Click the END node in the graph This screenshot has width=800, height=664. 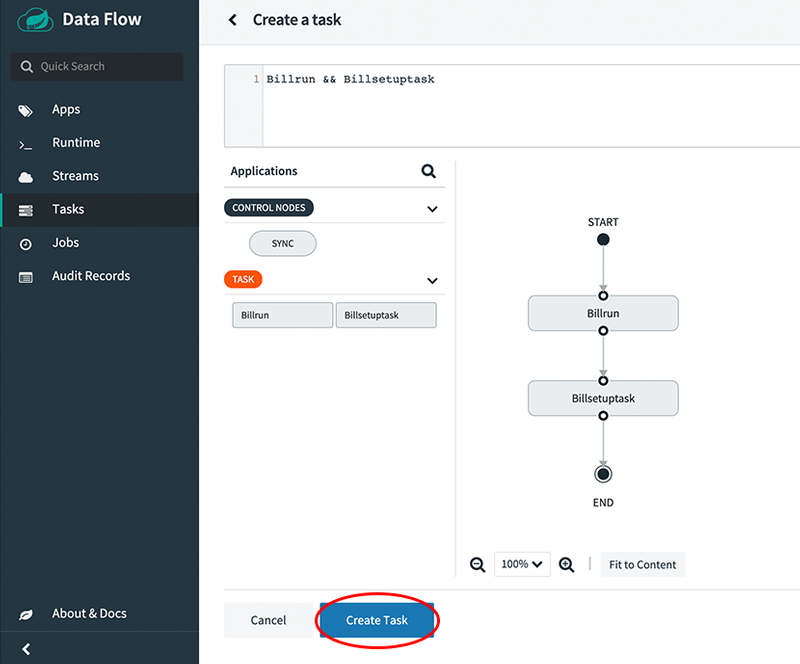(603, 474)
